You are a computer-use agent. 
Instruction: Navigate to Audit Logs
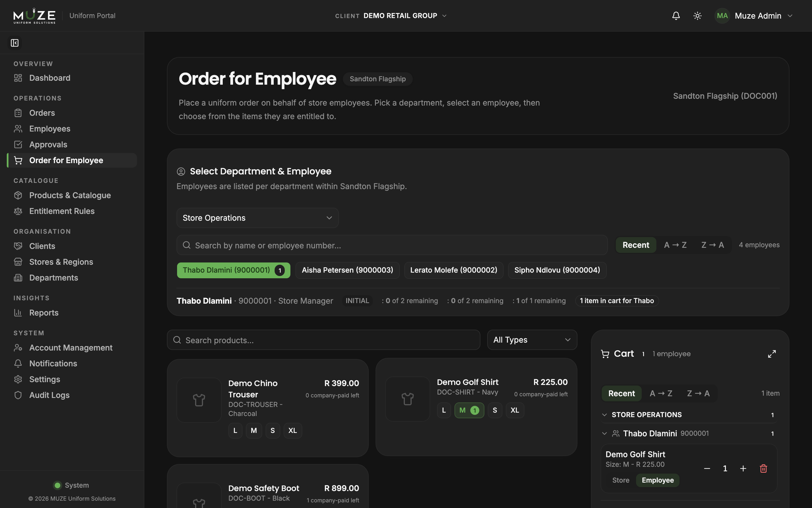pos(72,395)
